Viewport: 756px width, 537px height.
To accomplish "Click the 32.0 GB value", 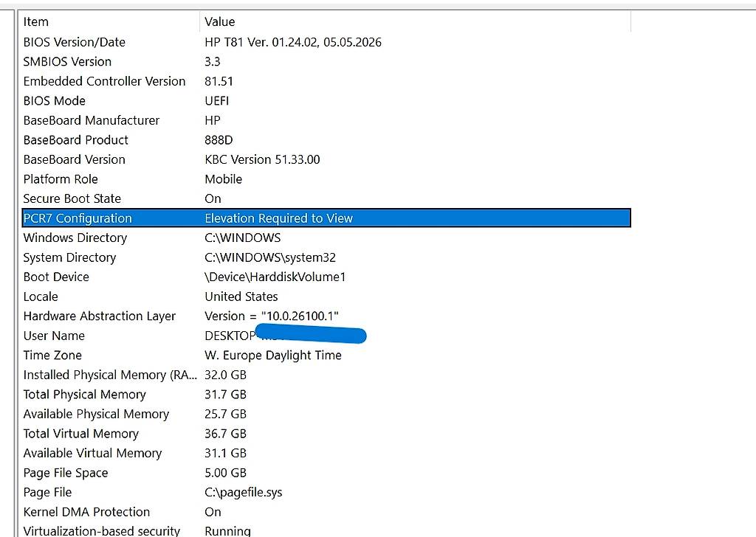I will pos(225,375).
